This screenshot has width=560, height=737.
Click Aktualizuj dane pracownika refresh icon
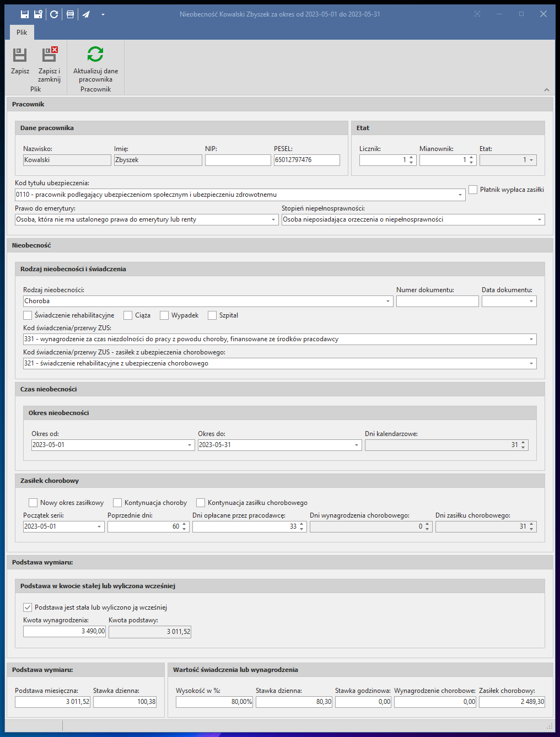95,55
